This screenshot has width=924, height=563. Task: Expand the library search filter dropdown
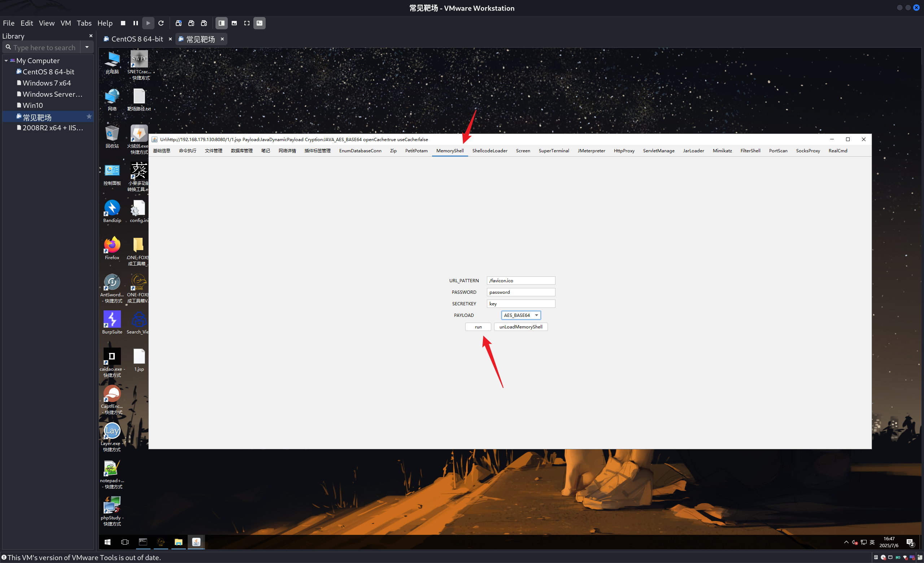point(87,47)
